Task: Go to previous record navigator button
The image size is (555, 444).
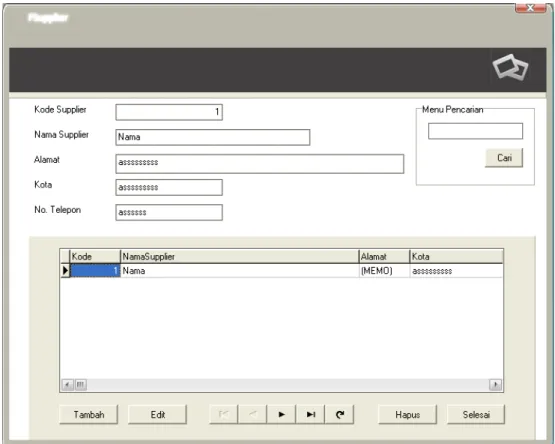Action: (x=252, y=414)
